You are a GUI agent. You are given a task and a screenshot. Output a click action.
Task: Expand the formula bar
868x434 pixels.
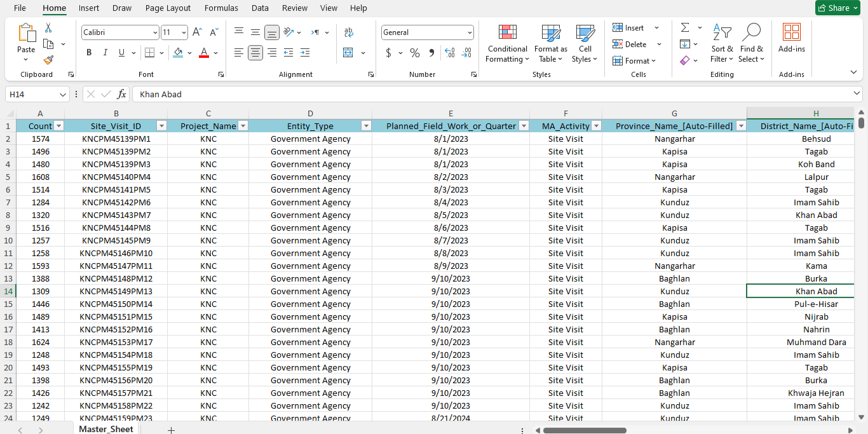pos(857,94)
